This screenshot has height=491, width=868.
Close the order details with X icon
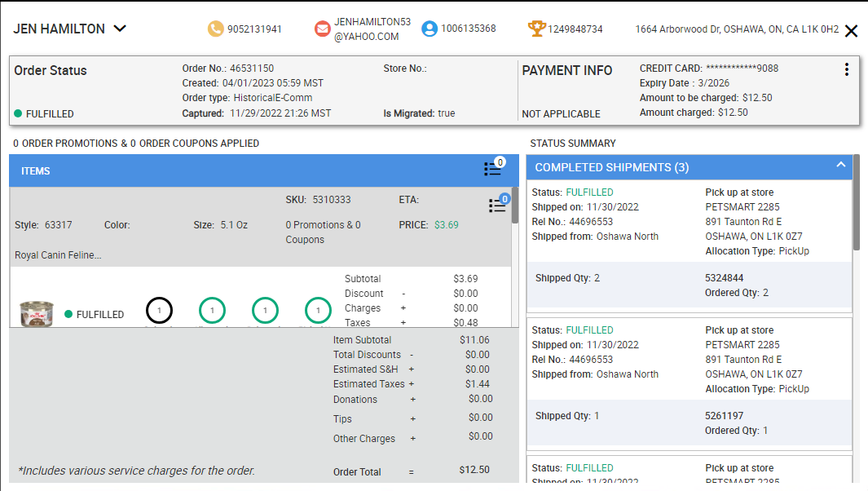click(851, 31)
